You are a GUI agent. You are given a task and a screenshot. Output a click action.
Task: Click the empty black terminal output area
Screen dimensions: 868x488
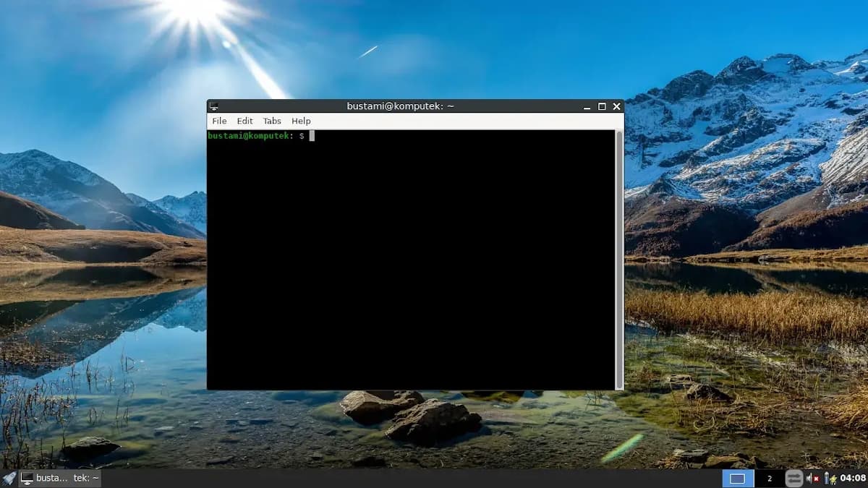[x=411, y=267]
